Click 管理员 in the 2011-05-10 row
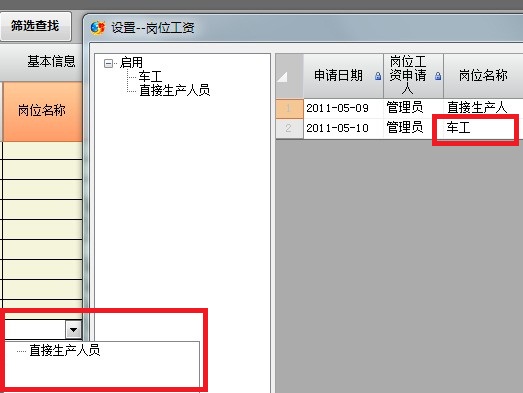 point(413,128)
